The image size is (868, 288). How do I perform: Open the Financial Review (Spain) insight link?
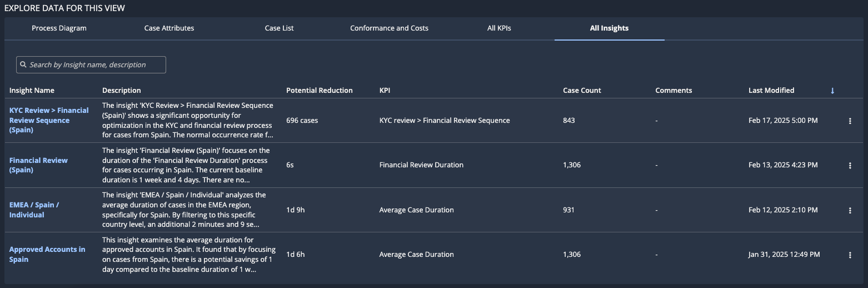point(38,165)
